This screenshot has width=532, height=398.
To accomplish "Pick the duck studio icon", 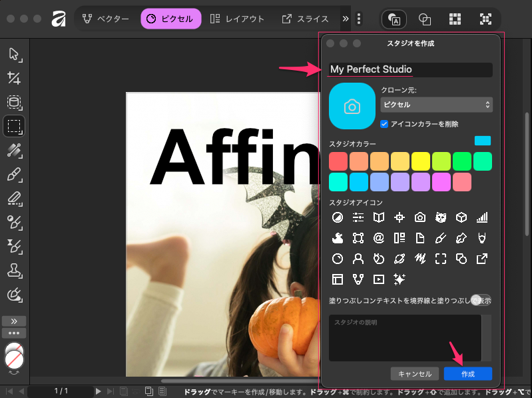I will point(338,238).
